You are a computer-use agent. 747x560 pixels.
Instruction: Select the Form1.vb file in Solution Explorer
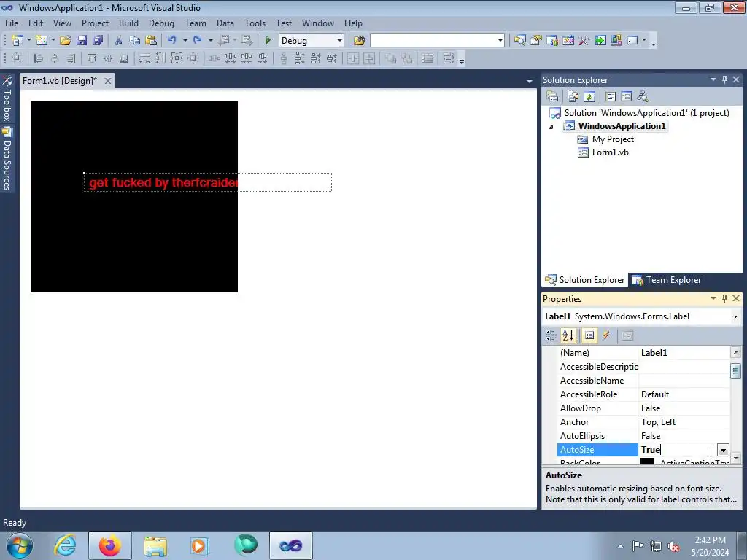pyautogui.click(x=610, y=152)
